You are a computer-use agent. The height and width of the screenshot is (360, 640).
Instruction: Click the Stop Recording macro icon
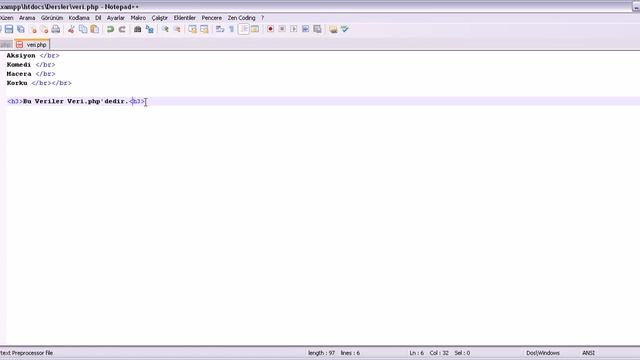click(x=282, y=29)
